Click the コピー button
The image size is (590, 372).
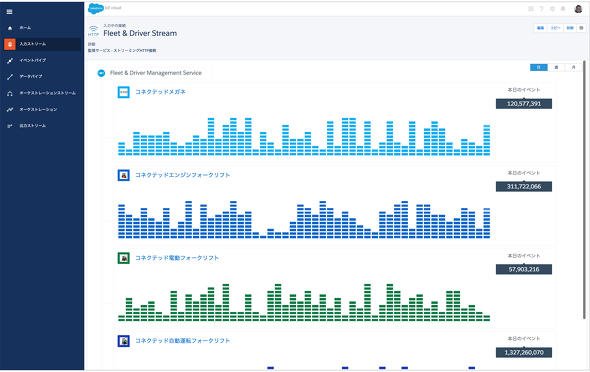[555, 28]
